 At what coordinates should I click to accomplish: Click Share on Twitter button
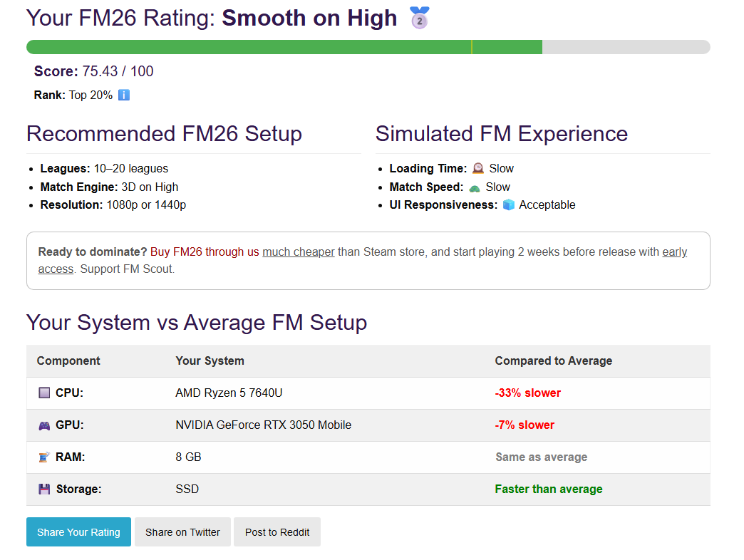point(182,532)
